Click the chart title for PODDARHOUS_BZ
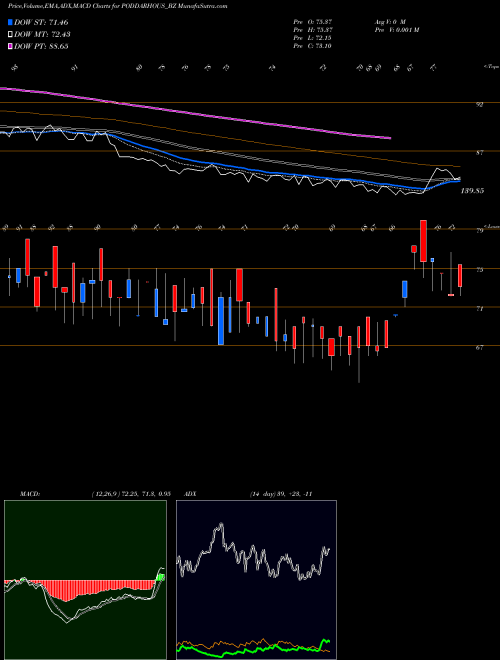 [117, 6]
